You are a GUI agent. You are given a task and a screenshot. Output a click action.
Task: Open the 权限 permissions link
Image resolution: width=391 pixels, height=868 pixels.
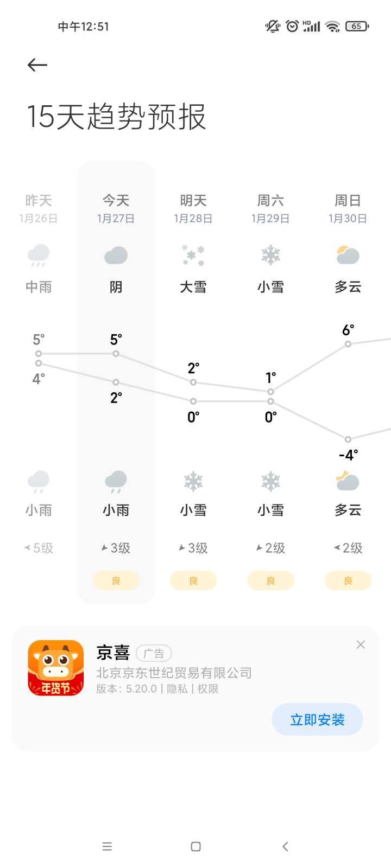pyautogui.click(x=208, y=689)
